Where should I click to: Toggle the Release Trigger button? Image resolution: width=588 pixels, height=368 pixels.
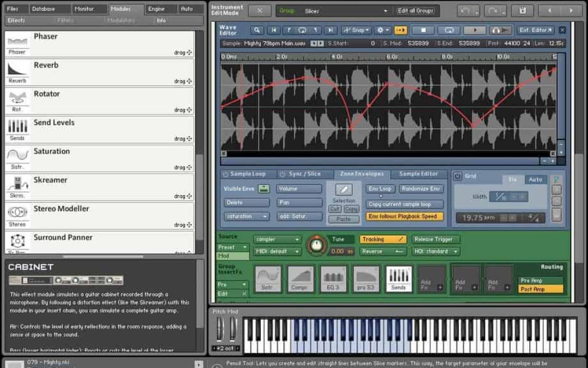click(436, 239)
